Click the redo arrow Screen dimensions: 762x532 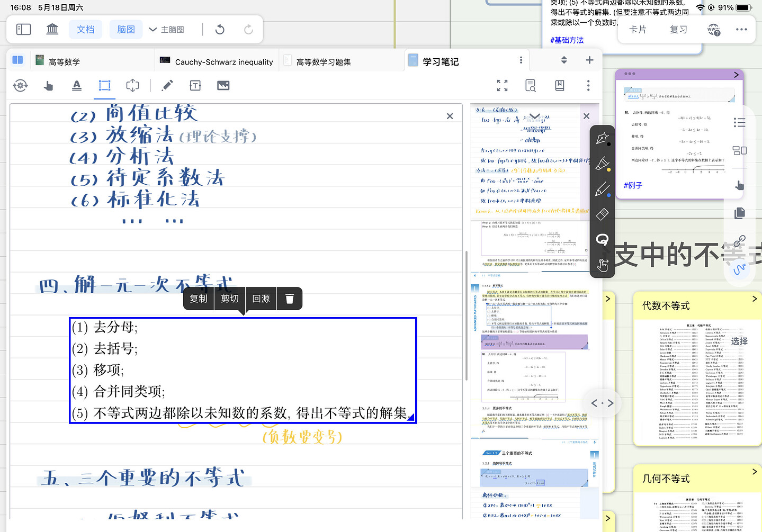248,29
